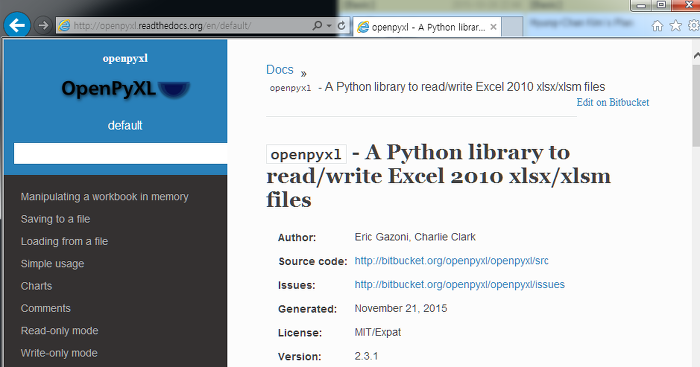Viewport: 700px width, 367px height.
Task: Click the browser Forward arrow button
Action: [x=43, y=25]
